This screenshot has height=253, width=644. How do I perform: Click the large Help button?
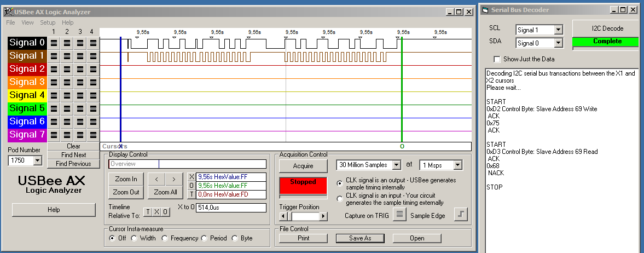pos(54,210)
